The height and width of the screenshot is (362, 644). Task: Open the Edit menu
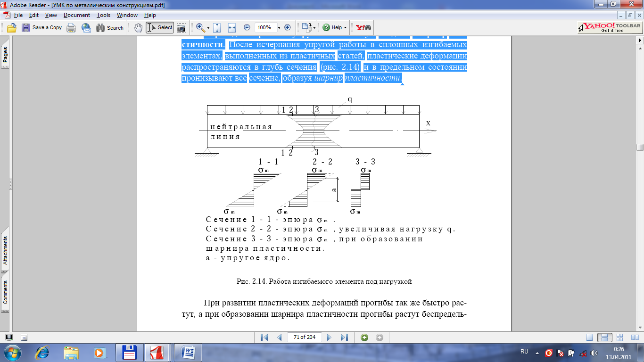pyautogui.click(x=34, y=15)
